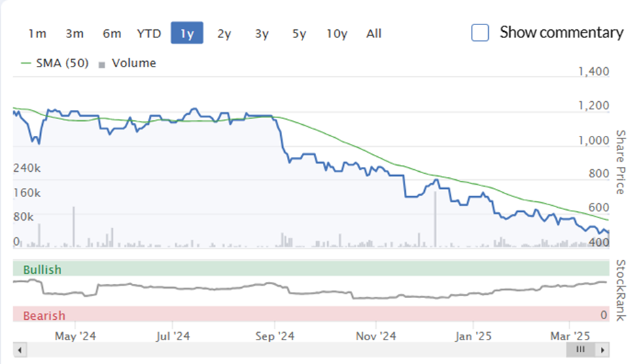Image resolution: width=639 pixels, height=364 pixels.
Task: Click the May '24 axis label
Action: 75,336
